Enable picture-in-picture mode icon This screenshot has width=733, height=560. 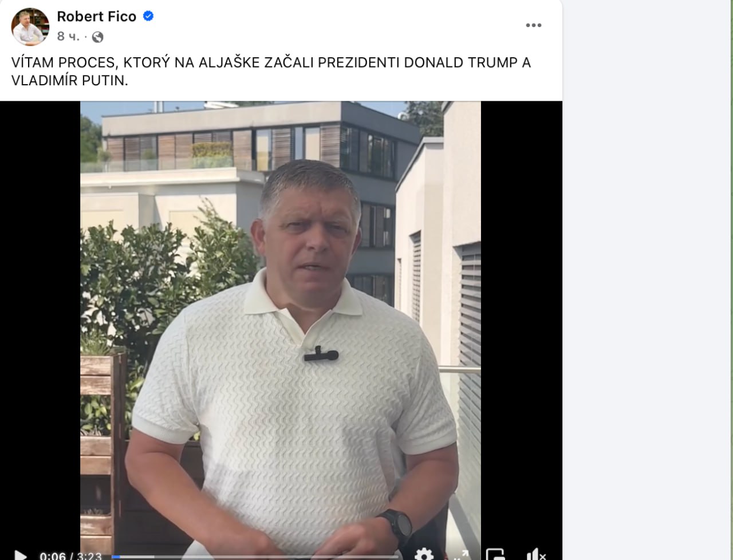[x=495, y=555]
